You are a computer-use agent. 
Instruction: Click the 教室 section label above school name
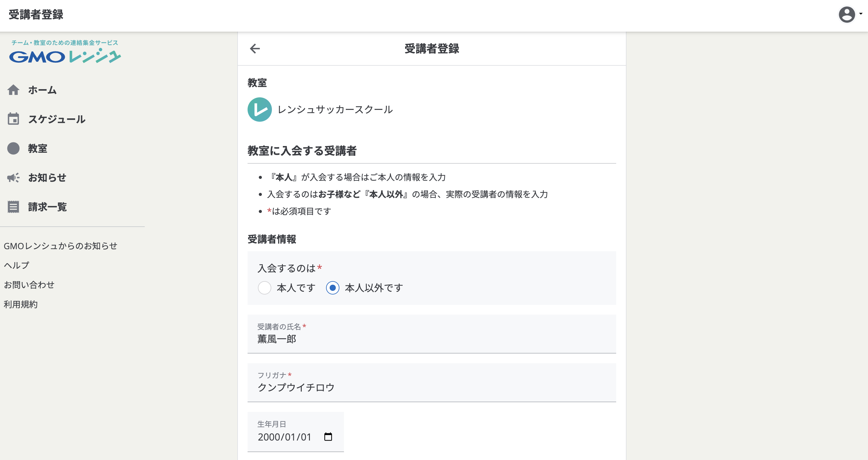[x=257, y=83]
